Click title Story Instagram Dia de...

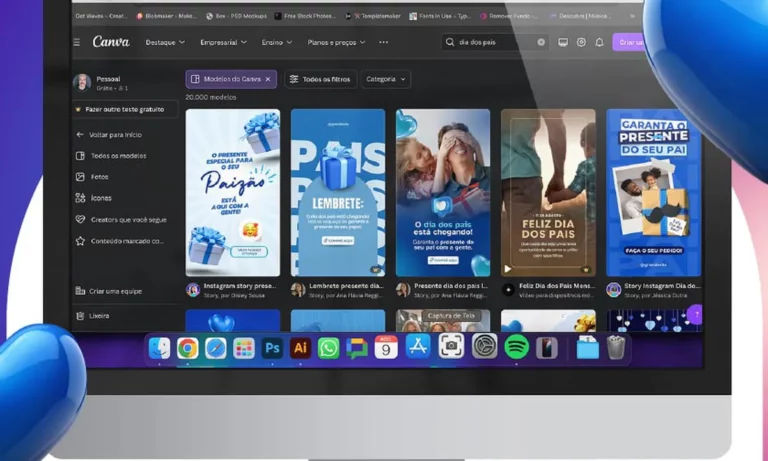tap(662, 286)
